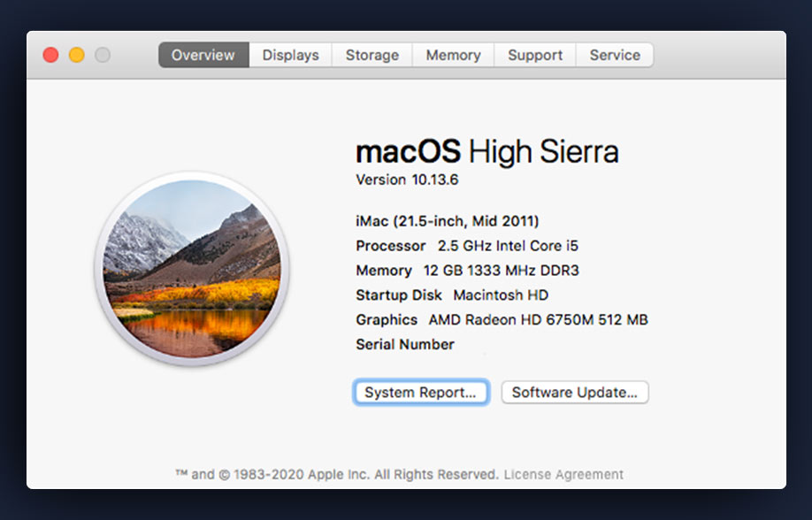Screen dimensions: 812x520
Task: Click the 12 GB 1333 MHz DDR3 text
Action: pyautogui.click(x=501, y=271)
